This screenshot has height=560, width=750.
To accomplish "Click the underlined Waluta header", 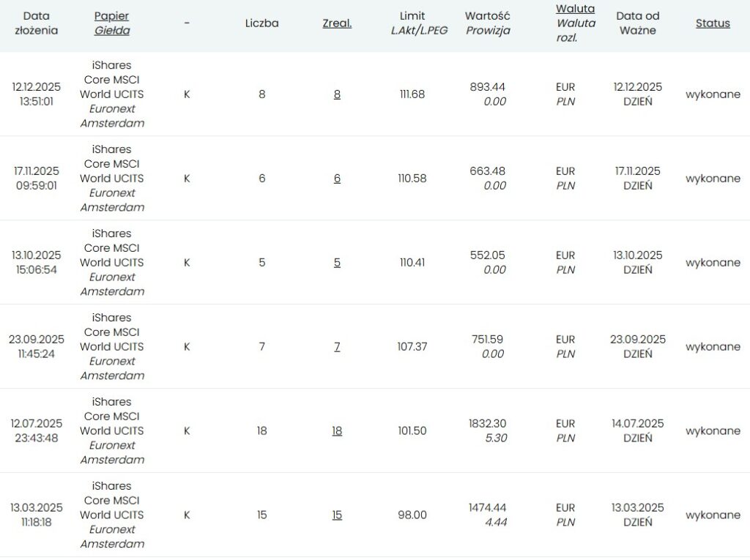I will (575, 9).
